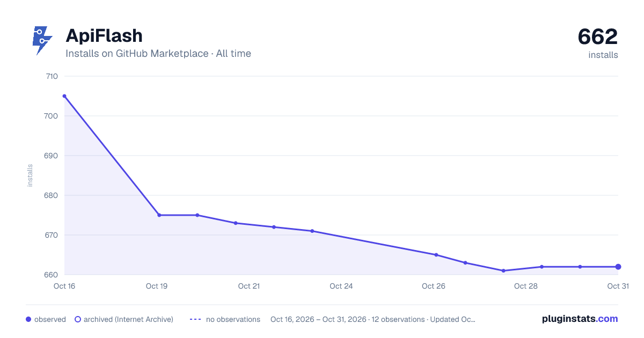This screenshot has width=644, height=338.
Task: Click the Oct 24 x-axis label
Action: tap(341, 286)
